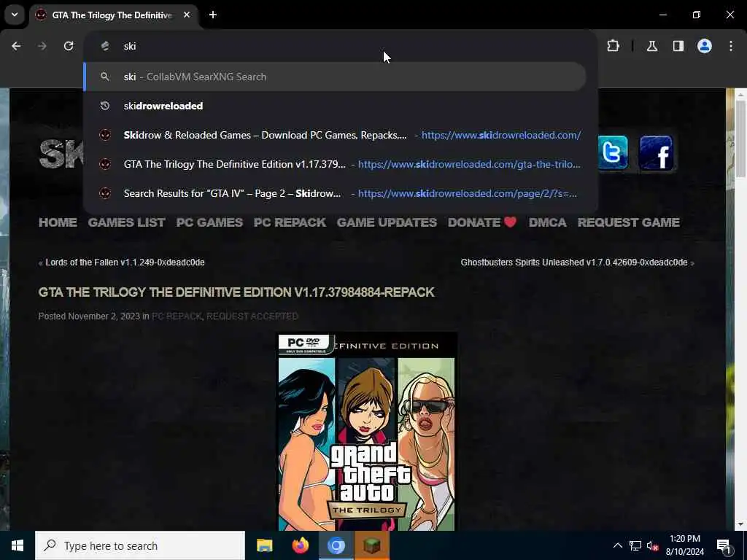Open the REQUEST ACCEPTED category link

coord(252,316)
